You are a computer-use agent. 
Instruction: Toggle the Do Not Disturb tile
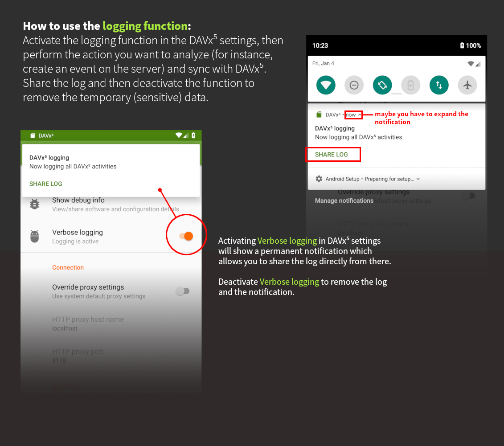354,85
